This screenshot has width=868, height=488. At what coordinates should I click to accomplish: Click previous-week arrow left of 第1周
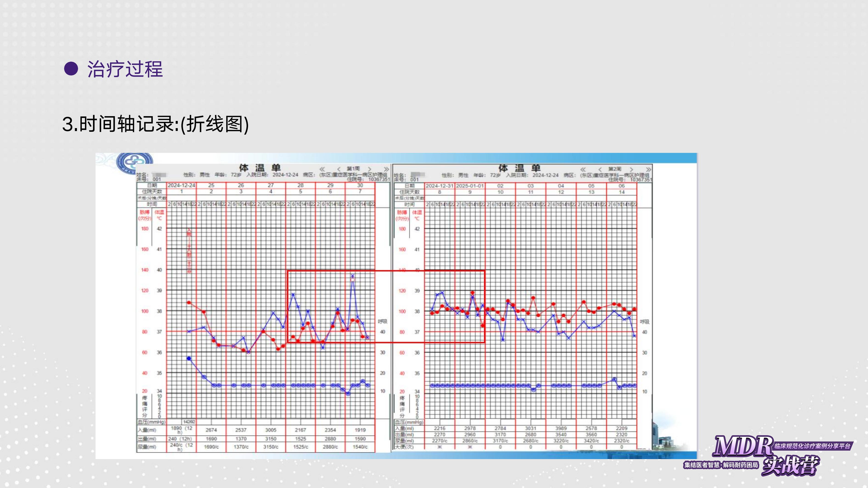(x=339, y=169)
